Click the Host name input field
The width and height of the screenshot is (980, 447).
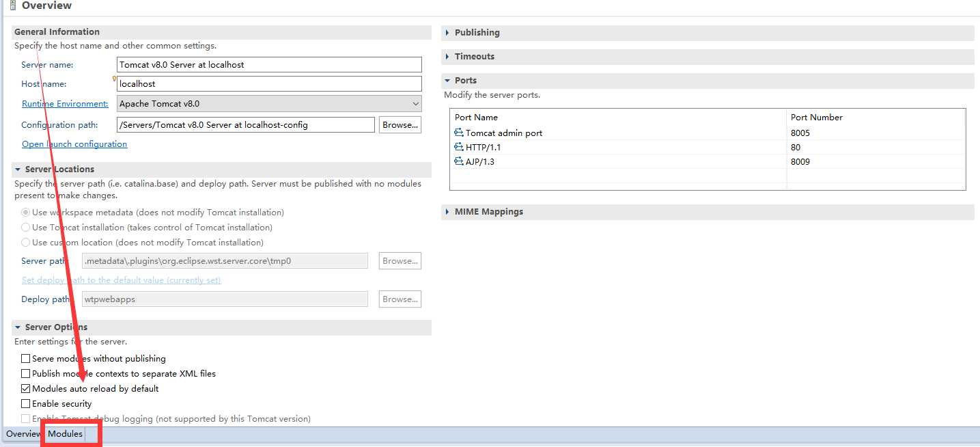point(269,83)
